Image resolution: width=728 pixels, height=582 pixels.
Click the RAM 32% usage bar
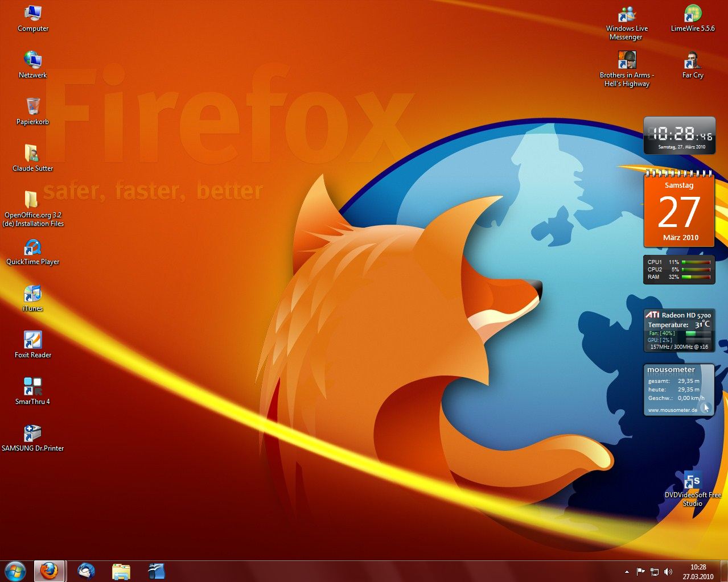click(x=696, y=277)
